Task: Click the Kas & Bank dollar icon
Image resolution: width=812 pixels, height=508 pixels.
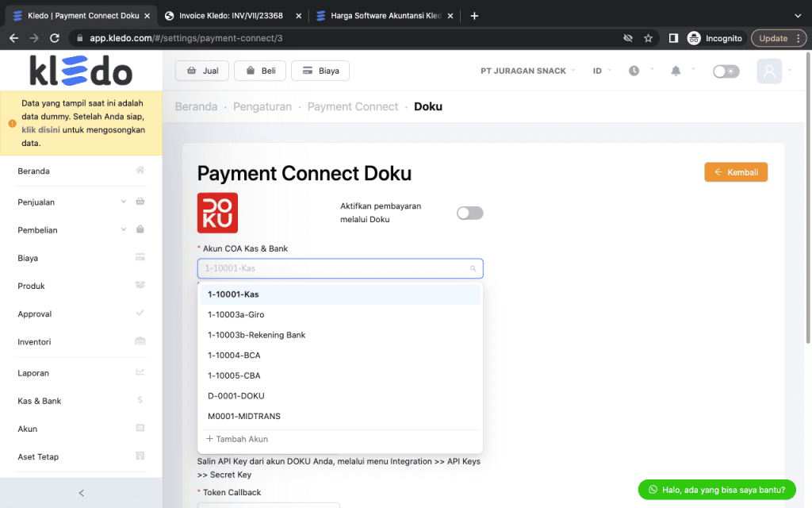Action: click(140, 400)
